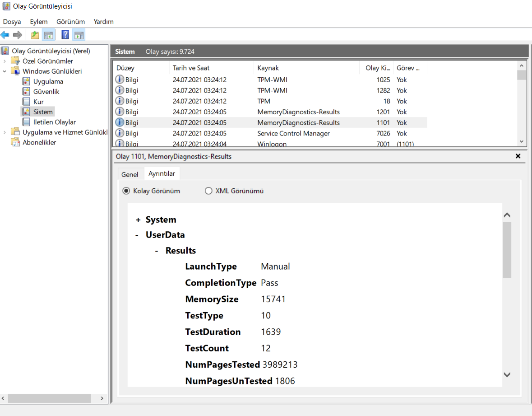Screen dimensions: 532x416
Task: Click the Forward arrow toolbar icon
Action: (18, 35)
